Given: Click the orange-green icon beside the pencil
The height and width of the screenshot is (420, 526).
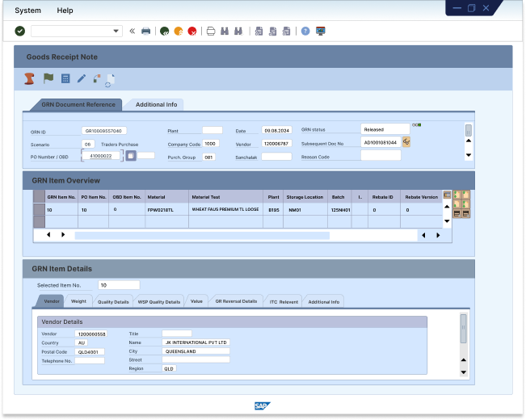Looking at the screenshot, I should pyautogui.click(x=97, y=79).
